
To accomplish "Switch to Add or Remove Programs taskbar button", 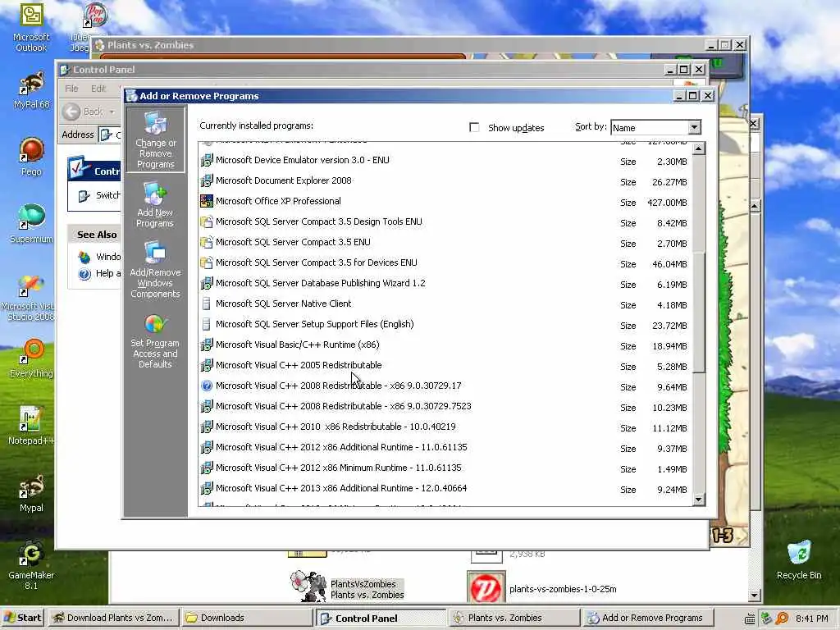I will pos(647,618).
